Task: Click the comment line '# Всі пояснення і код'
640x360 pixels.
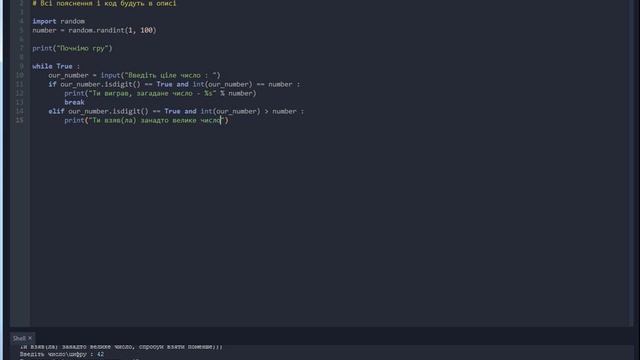Action: click(104, 3)
